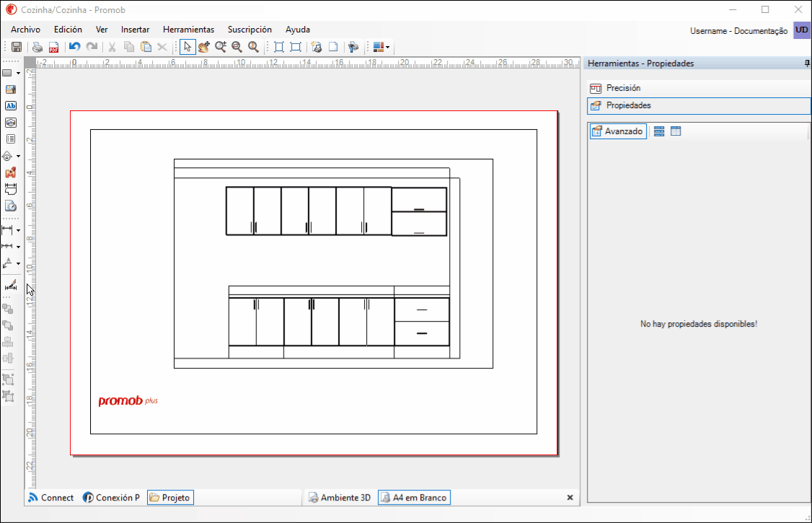
Task: Activate the arrow selection tool
Action: [x=187, y=47]
